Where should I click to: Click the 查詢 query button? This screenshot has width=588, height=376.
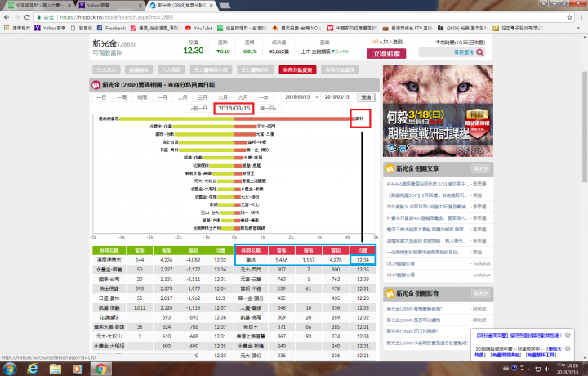[366, 97]
